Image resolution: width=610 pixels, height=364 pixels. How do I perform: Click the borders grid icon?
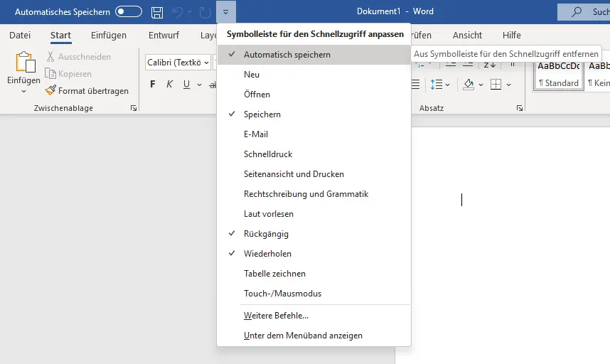tap(496, 85)
